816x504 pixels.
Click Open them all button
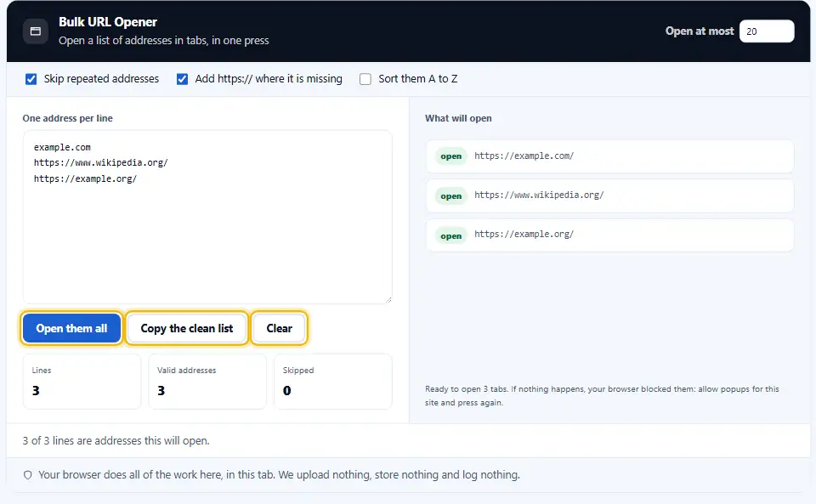[x=71, y=328]
